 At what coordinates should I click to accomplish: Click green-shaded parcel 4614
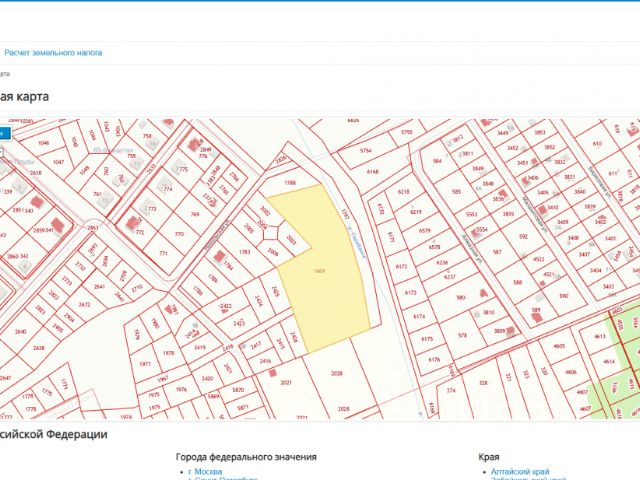click(x=609, y=362)
